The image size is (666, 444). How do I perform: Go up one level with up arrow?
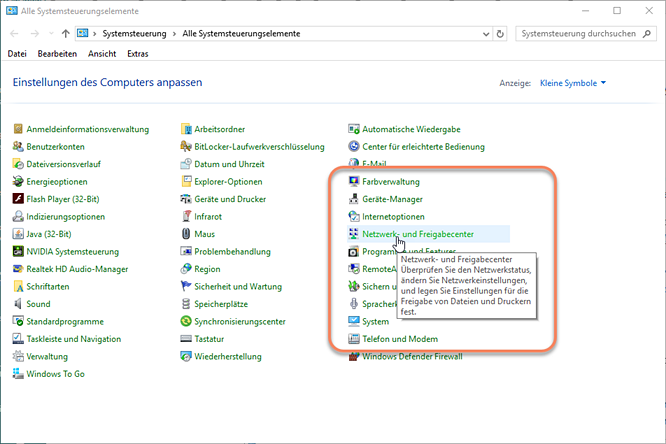(65, 34)
